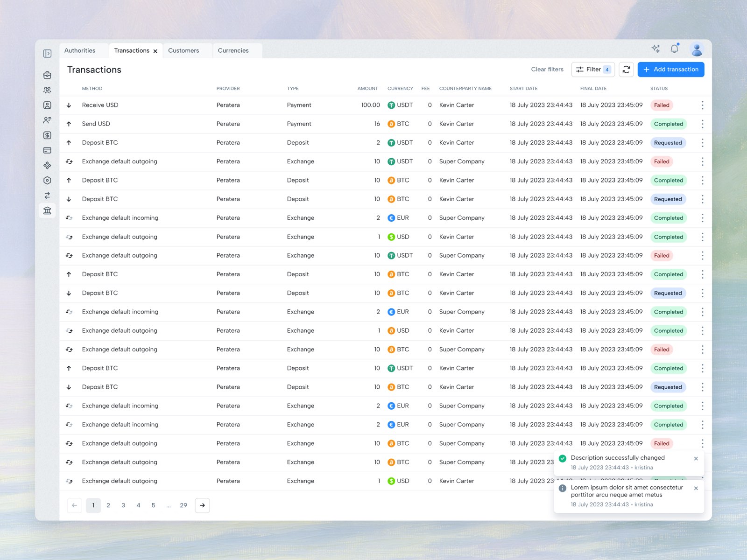This screenshot has width=747, height=560.
Task: Open the notifications bell
Action: 675,49
